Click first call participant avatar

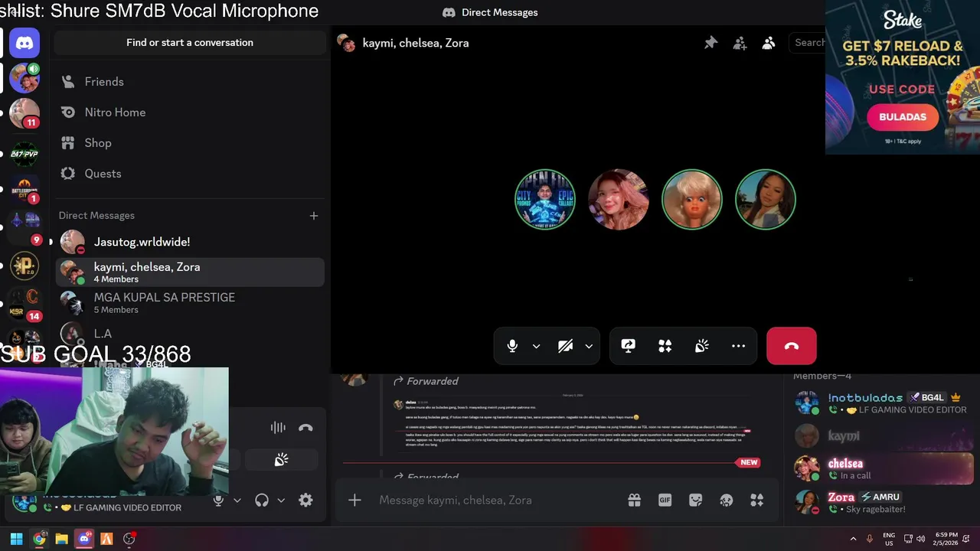tap(545, 199)
